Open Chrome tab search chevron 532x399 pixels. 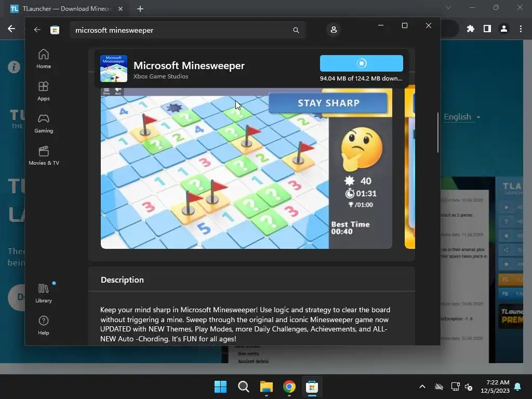448,7
